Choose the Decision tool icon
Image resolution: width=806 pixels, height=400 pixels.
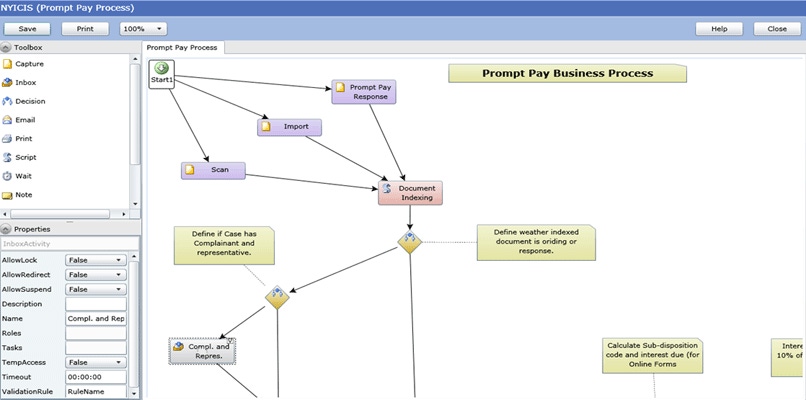pos(8,101)
